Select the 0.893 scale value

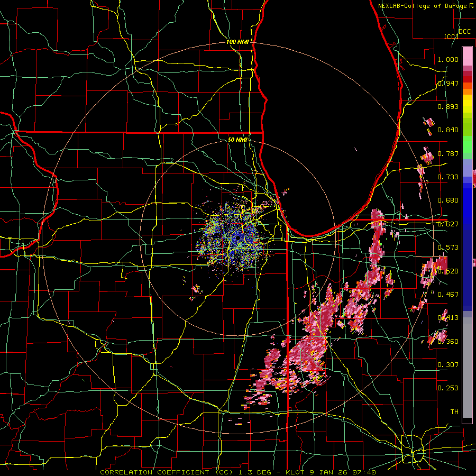(448, 106)
